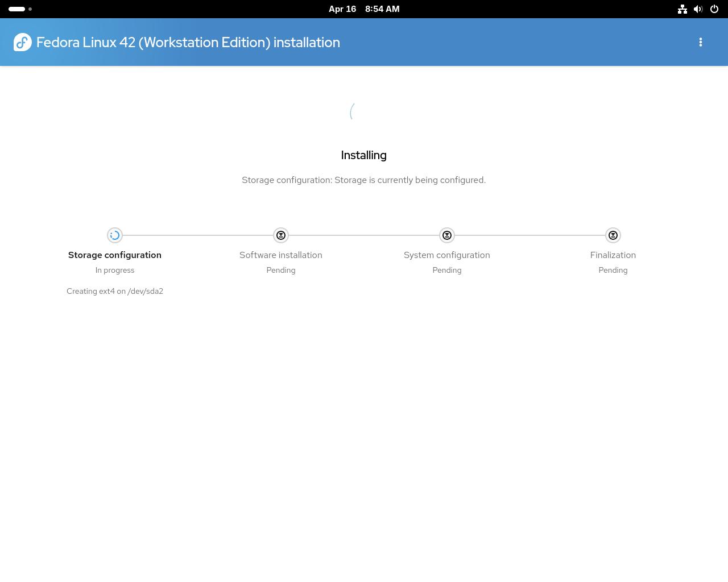Open the network status icon in top bar
728x582 pixels.
coord(682,9)
